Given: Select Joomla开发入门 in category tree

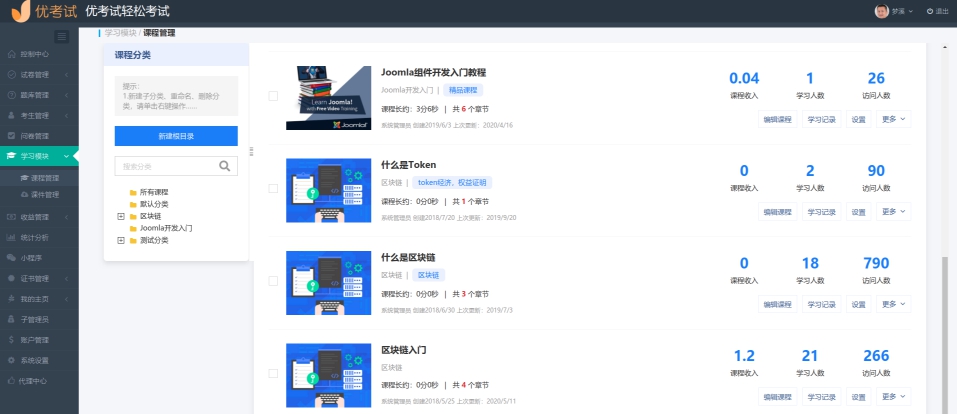Looking at the screenshot, I should pyautogui.click(x=166, y=228).
